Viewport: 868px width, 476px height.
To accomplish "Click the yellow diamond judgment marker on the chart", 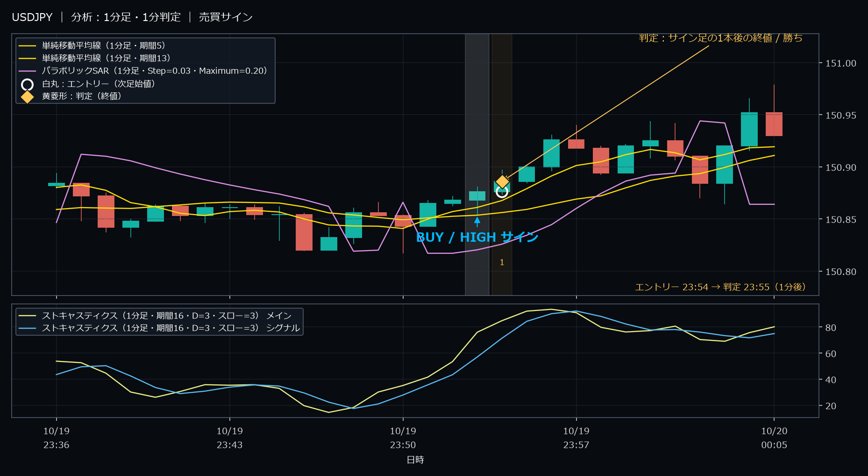I will pos(502,181).
